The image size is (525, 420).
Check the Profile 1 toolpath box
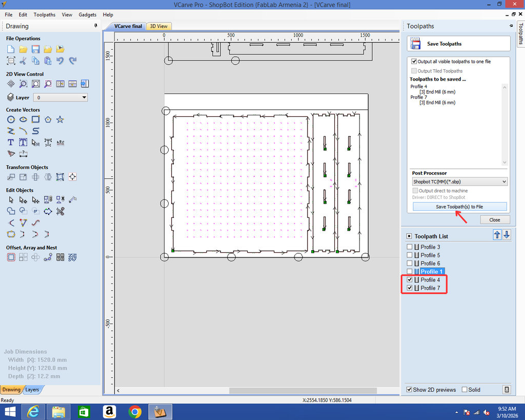pos(409,271)
